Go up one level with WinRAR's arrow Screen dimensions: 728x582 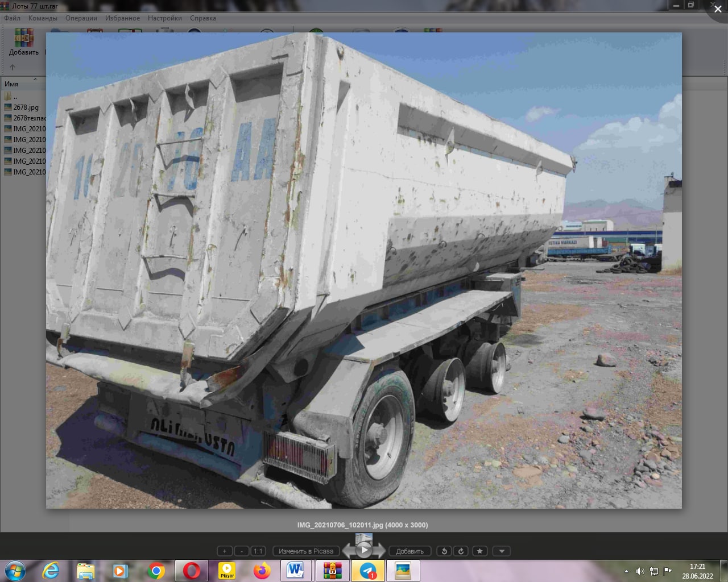coord(13,67)
